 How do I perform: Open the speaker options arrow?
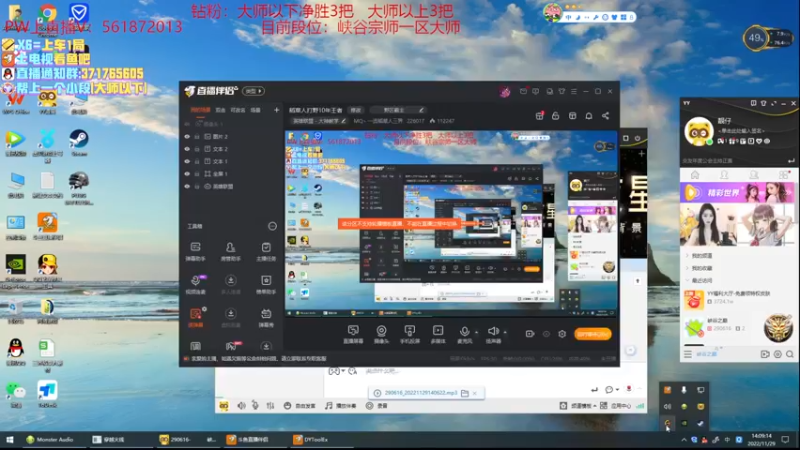pyautogui.click(x=505, y=332)
